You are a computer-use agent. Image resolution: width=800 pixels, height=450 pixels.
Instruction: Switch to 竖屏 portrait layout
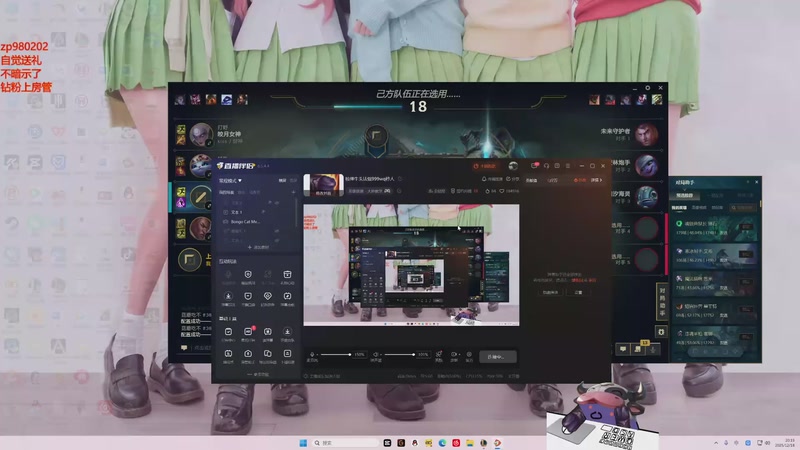click(293, 181)
